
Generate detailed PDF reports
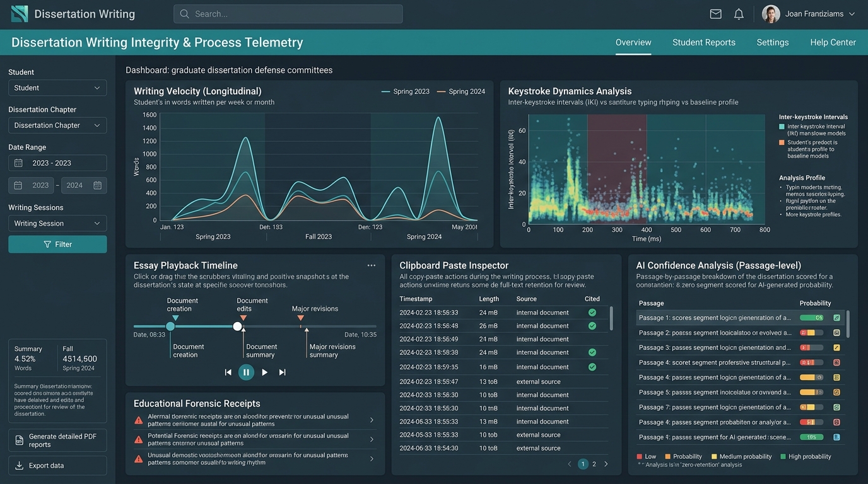(x=57, y=440)
